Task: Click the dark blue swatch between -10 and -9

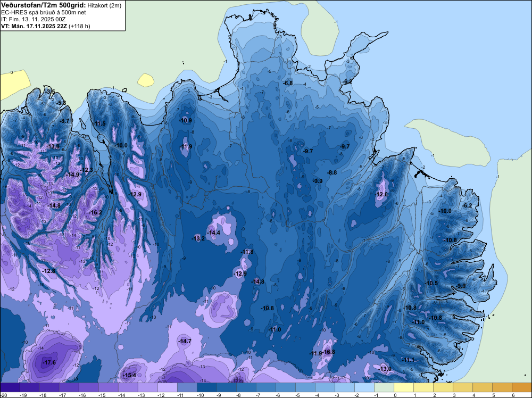Action: click(207, 387)
